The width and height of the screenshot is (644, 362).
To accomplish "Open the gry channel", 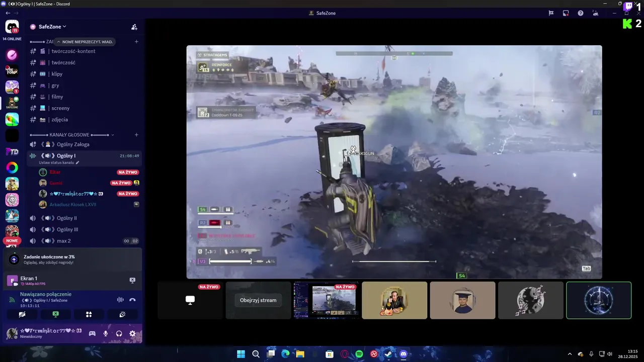I will point(85,85).
